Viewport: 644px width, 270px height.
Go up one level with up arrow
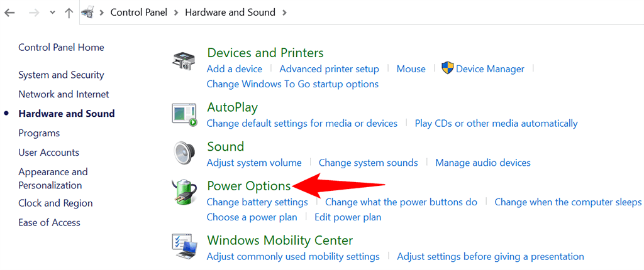[x=69, y=13]
